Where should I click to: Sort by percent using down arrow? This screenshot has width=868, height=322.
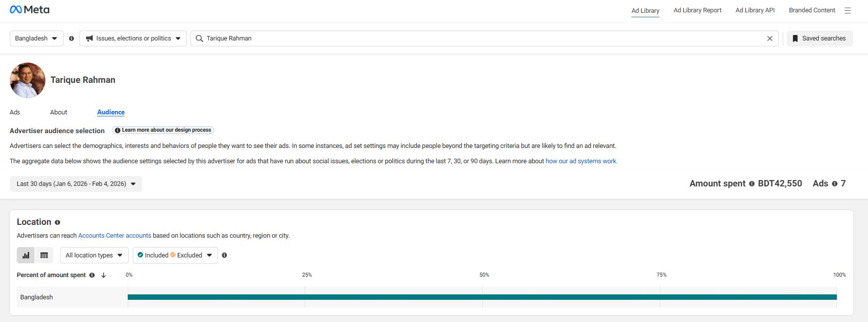104,275
